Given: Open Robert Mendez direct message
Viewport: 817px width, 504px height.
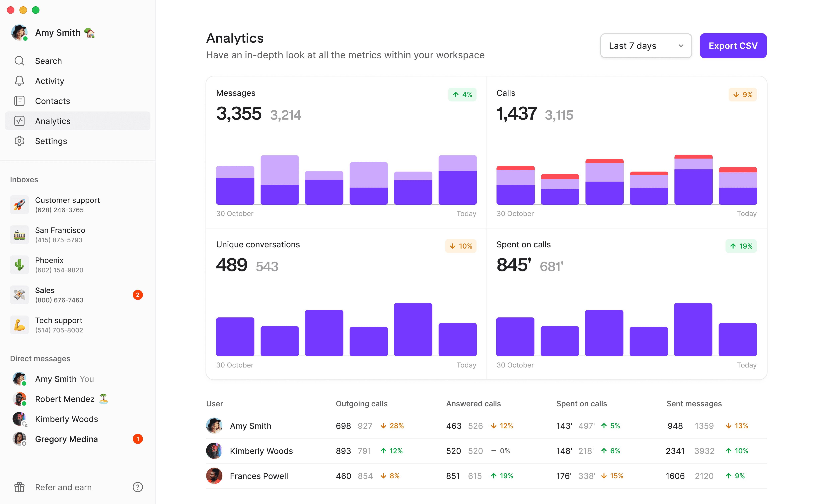Looking at the screenshot, I should point(65,399).
